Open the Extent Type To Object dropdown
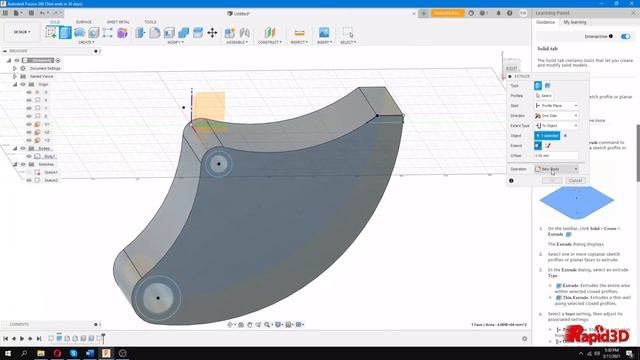Viewport: 640px width, 360px height. point(556,126)
